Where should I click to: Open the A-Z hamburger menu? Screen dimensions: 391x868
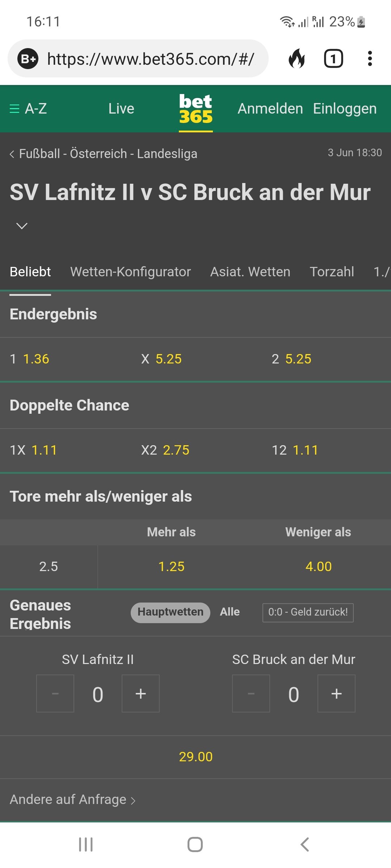point(28,109)
